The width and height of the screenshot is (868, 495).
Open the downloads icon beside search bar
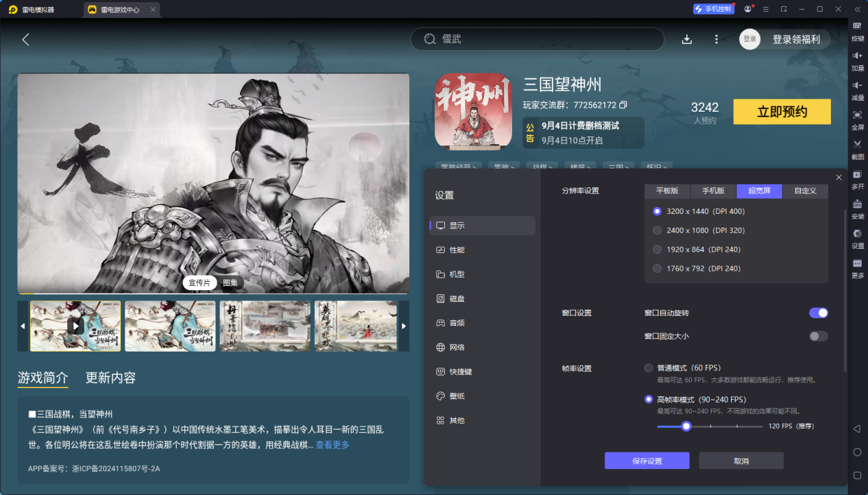[687, 39]
